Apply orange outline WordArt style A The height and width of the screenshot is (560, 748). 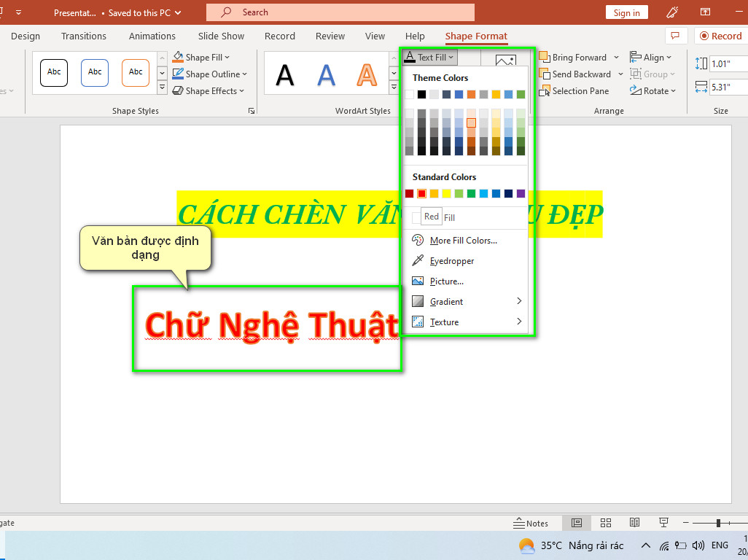pos(367,74)
